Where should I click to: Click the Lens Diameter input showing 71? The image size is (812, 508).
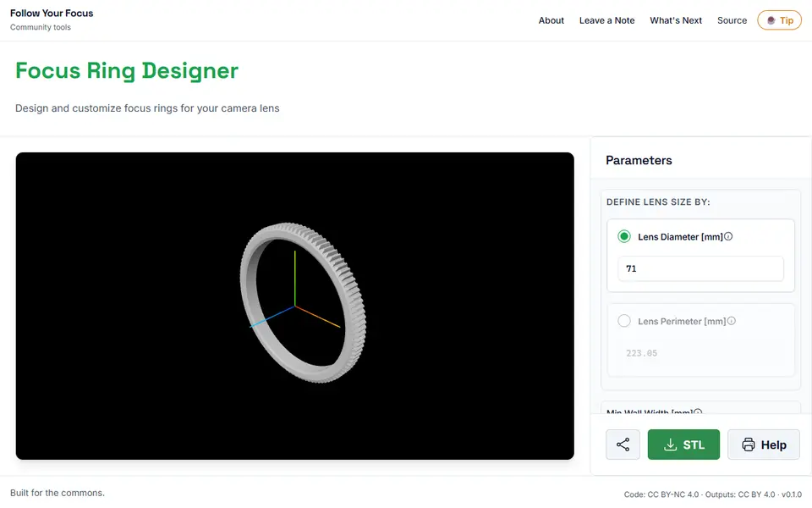[700, 268]
